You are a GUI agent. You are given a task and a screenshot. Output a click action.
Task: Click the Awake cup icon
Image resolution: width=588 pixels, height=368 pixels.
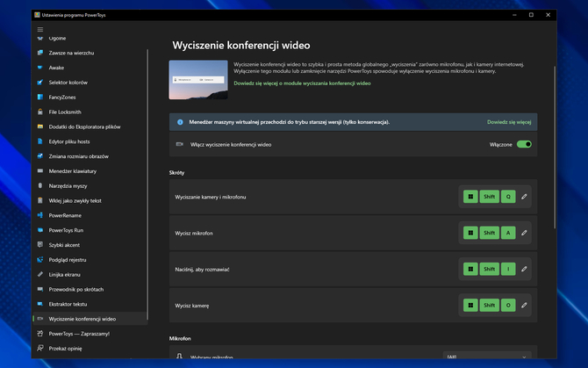click(x=40, y=68)
